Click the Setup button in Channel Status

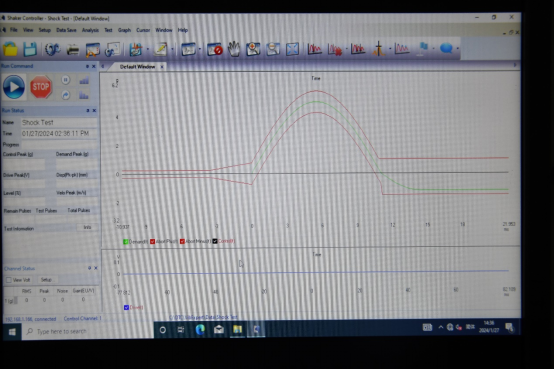tap(46, 280)
